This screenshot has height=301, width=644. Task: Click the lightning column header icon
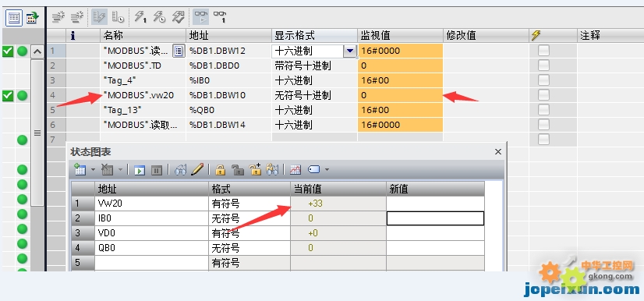point(536,35)
